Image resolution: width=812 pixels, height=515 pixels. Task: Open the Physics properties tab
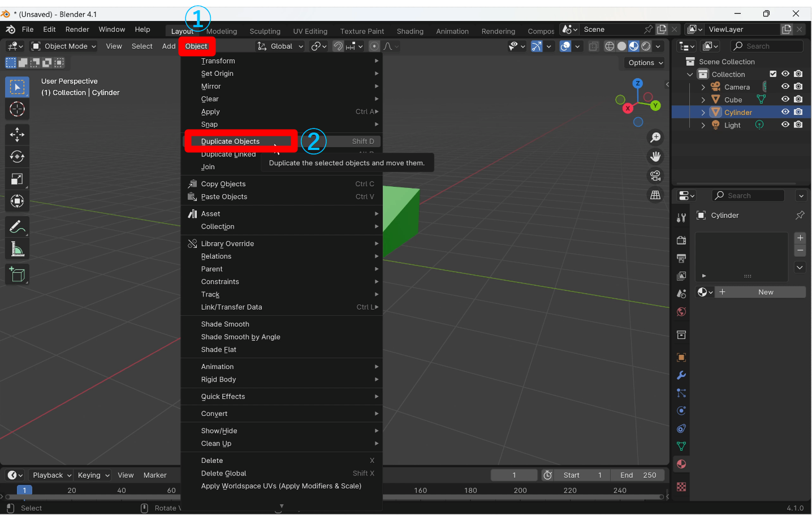point(681,411)
